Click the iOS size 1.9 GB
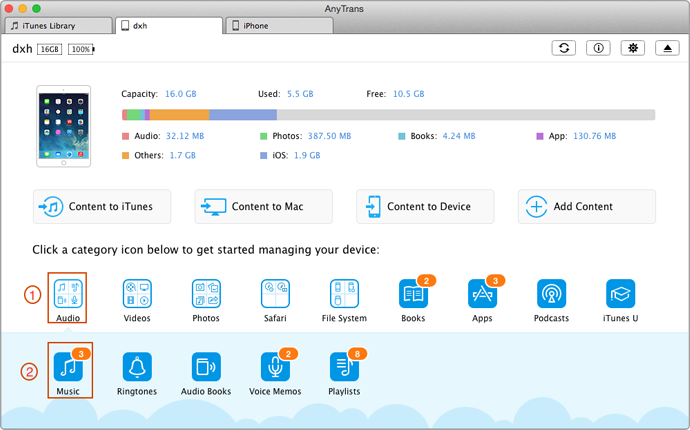 click(307, 155)
